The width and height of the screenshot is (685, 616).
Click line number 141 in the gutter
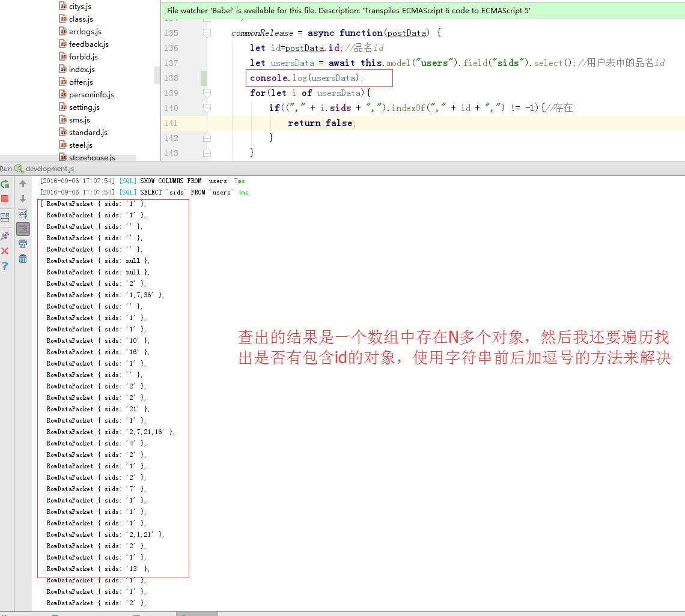pos(171,123)
